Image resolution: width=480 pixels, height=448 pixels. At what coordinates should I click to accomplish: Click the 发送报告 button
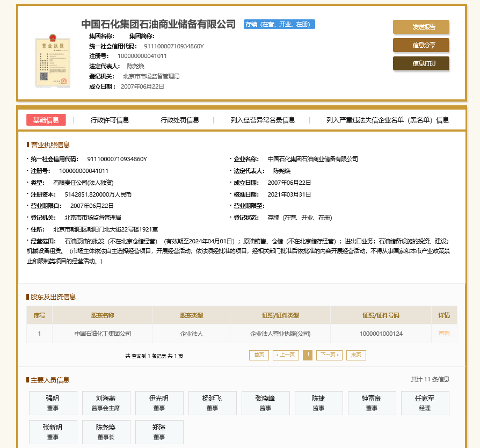[x=421, y=27]
